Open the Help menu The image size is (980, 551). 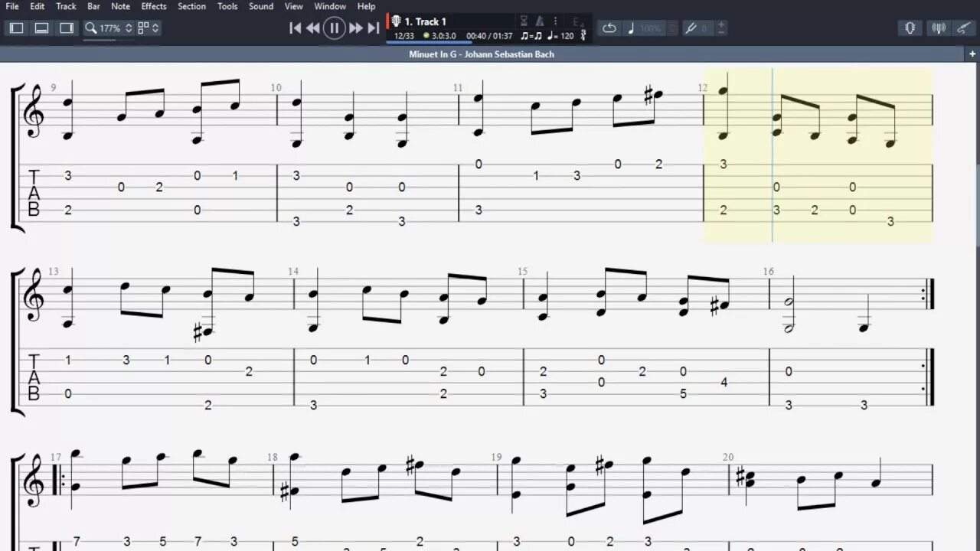(367, 6)
